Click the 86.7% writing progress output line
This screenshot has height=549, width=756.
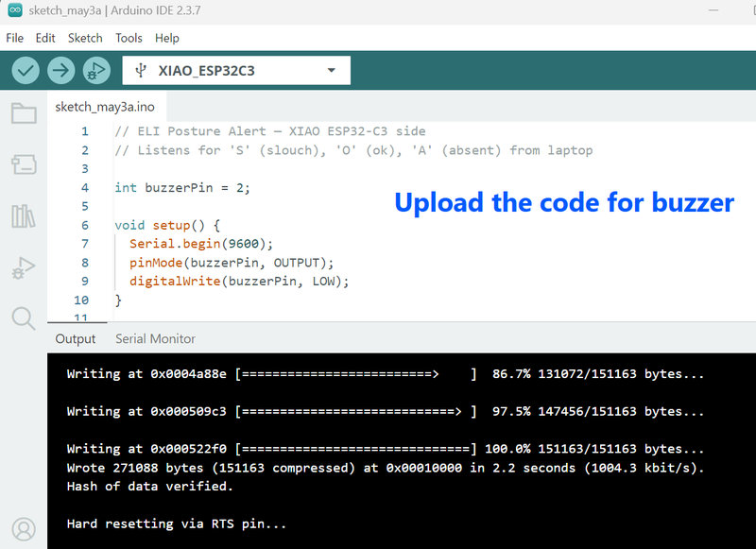[x=386, y=373]
